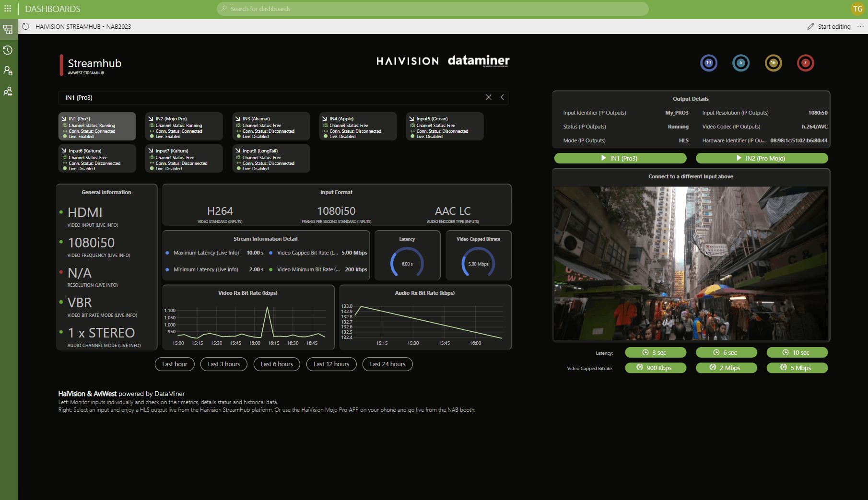
Task: Select the IN2 (Mojo Pro) input card
Action: [x=184, y=127]
